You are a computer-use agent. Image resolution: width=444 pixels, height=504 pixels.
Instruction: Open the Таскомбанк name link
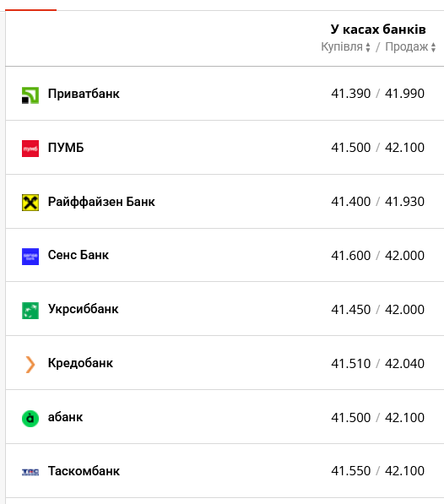coord(84,471)
